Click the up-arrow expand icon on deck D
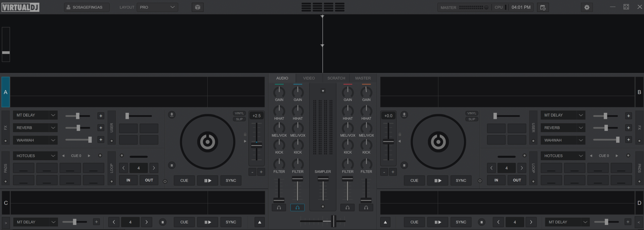The width and height of the screenshot is (644, 230). click(x=385, y=222)
